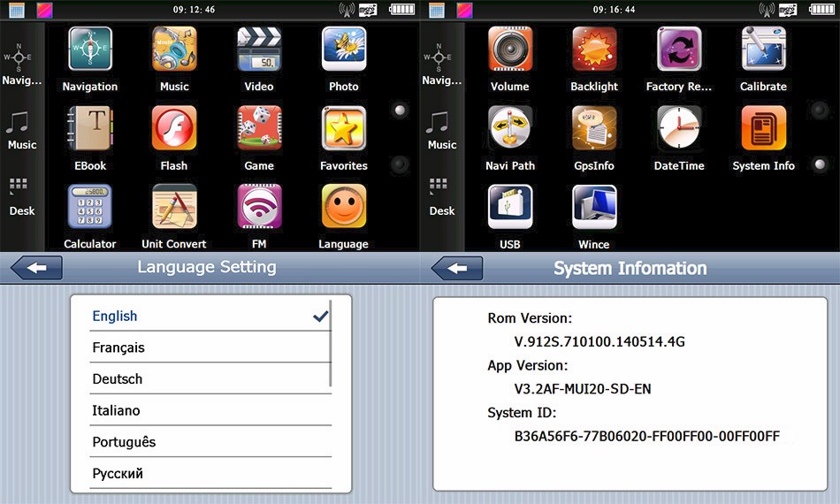The image size is (840, 504).
Task: Open the Video app
Action: (259, 50)
